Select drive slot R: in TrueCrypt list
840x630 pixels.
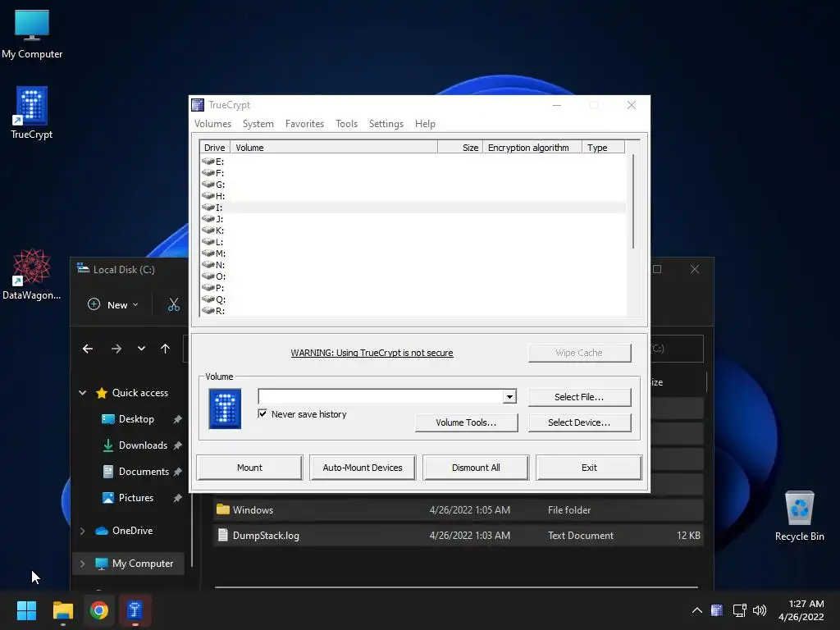413,311
